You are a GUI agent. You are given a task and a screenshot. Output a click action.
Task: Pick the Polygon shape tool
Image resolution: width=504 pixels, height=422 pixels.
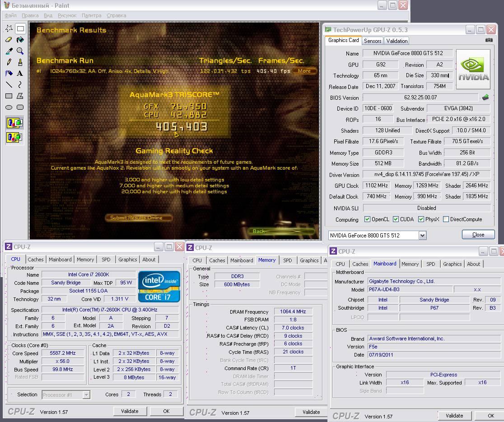pyautogui.click(x=20, y=96)
